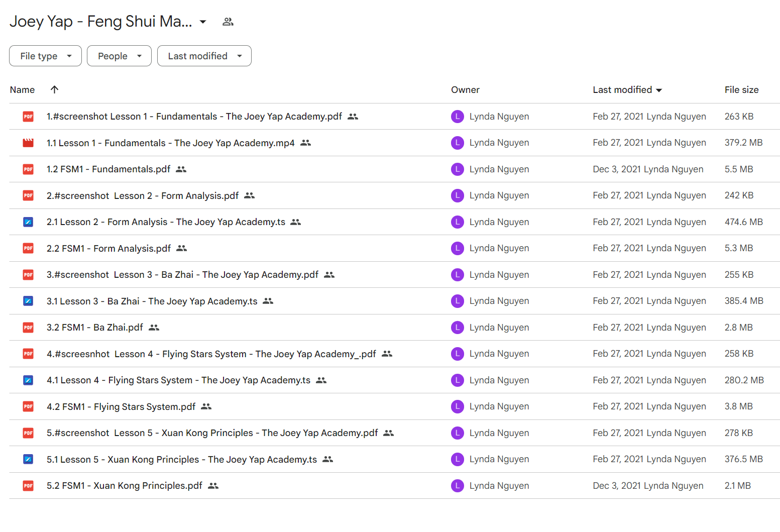Click Lynda Nguyen avatar in 1.1 Lesson 1 row

457,143
